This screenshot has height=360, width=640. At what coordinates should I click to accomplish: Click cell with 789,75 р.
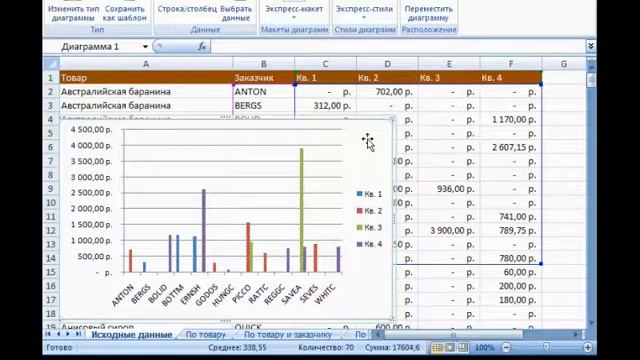coord(511,230)
